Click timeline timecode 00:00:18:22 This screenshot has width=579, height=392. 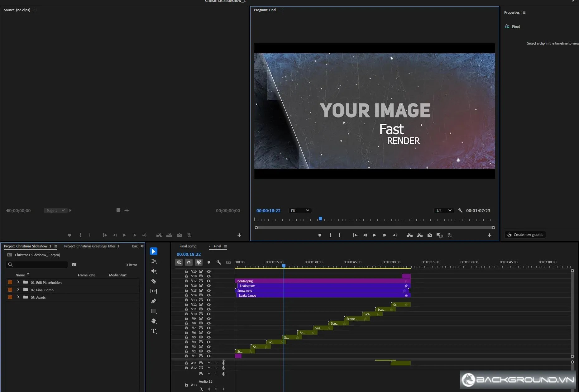click(189, 254)
